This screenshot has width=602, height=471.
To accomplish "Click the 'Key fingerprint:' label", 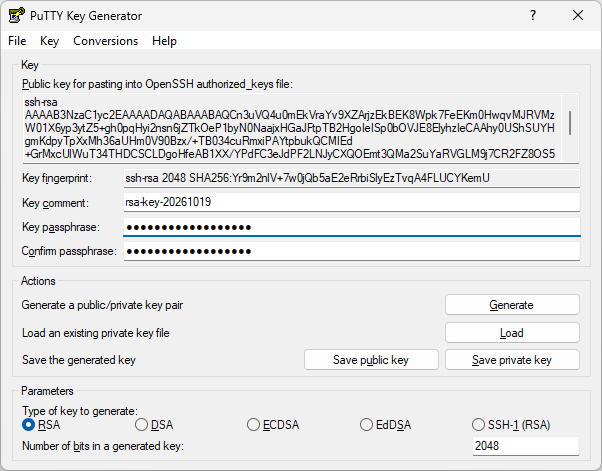I will coord(57,178).
